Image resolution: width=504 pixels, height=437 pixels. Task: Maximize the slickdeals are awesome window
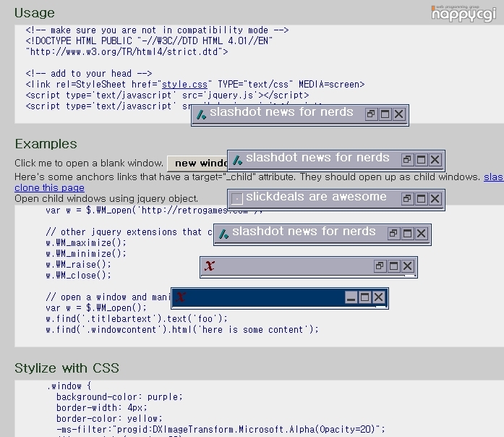coord(421,199)
